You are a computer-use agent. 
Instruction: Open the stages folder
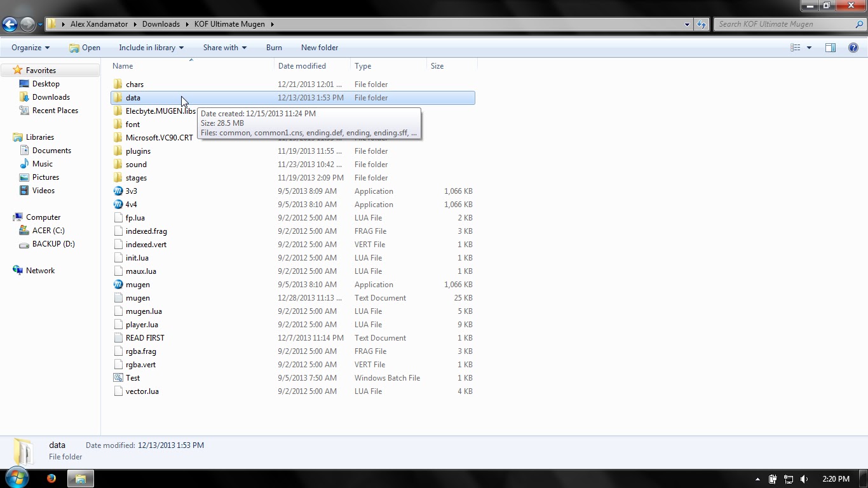pyautogui.click(x=136, y=177)
